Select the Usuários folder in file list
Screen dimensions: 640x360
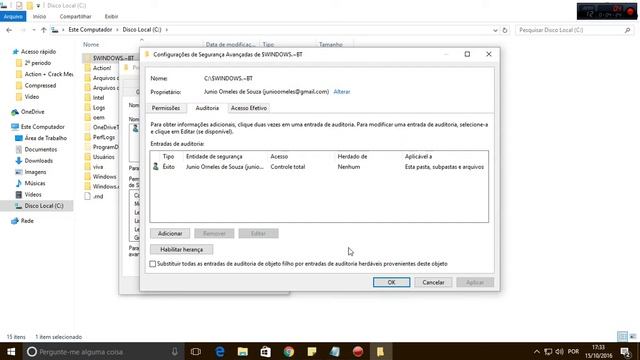103,157
